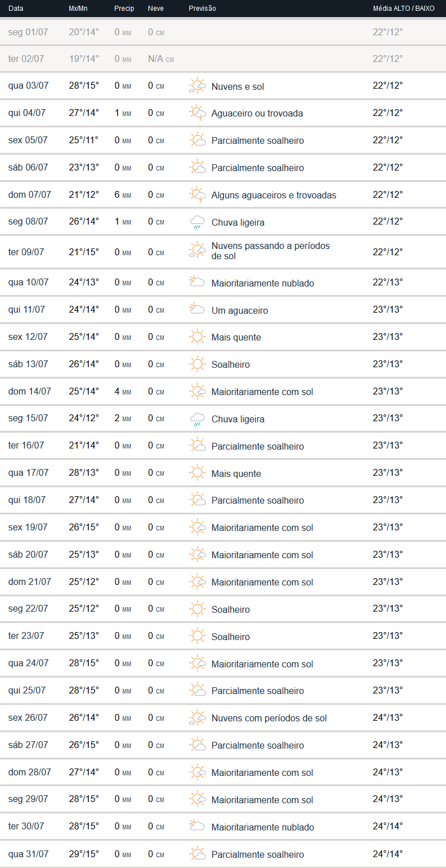The width and height of the screenshot is (446, 868).
Task: Click the Média ALTO / BAIXO header
Action: (x=403, y=9)
